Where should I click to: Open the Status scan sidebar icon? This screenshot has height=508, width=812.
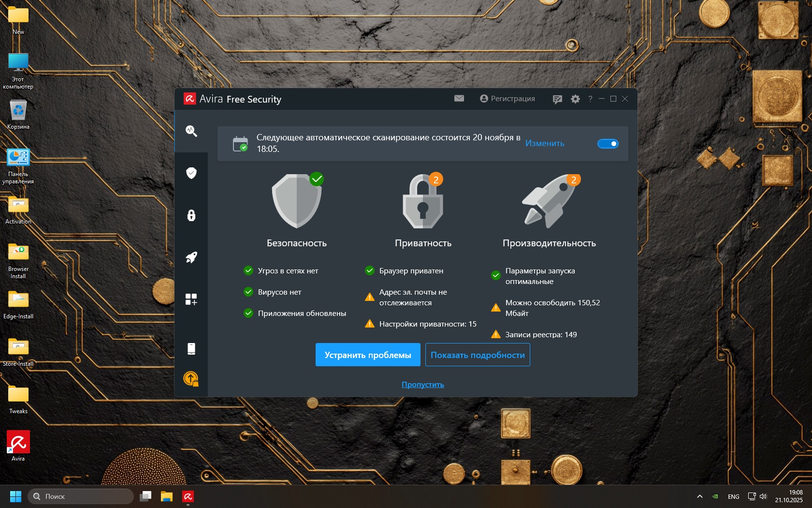click(x=191, y=131)
